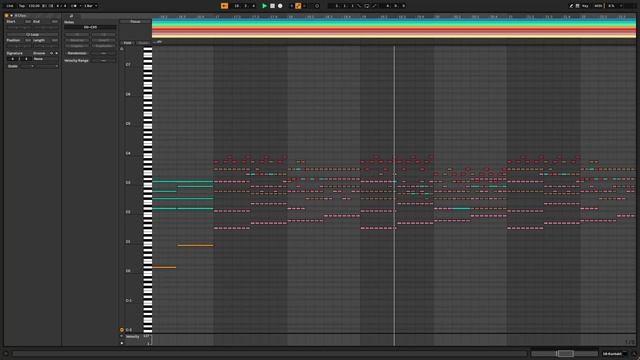The height and width of the screenshot is (360, 640).
Task: Click the C7 label on piano roll
Action: [x=128, y=64]
